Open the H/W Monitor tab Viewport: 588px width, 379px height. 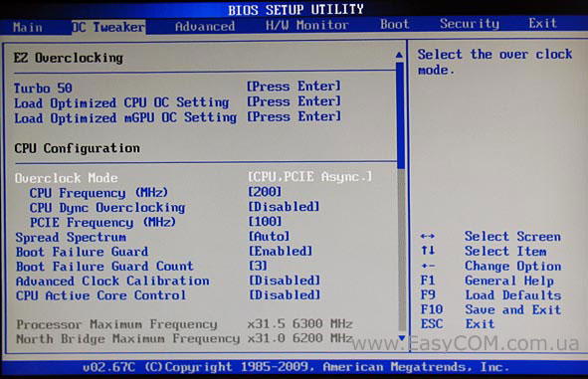click(x=307, y=25)
